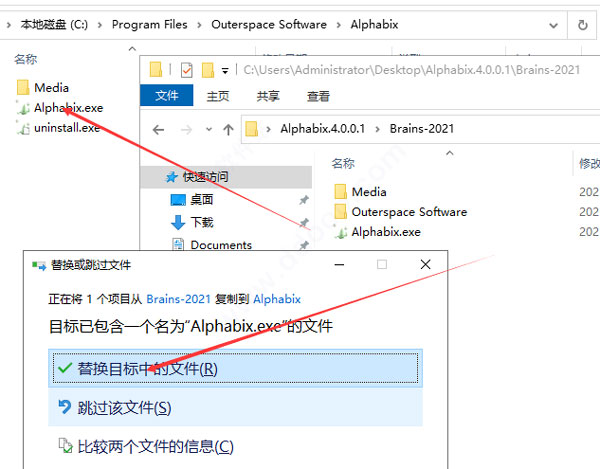Click the back arrow in the Brains-2021 window
600x469 pixels.
(x=158, y=130)
